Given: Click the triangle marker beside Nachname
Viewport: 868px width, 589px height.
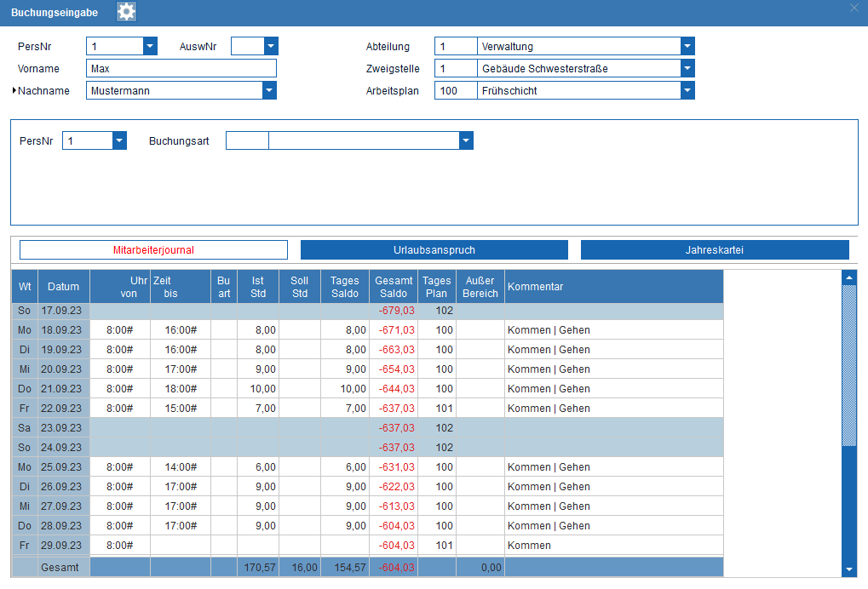Looking at the screenshot, I should pyautogui.click(x=14, y=90).
